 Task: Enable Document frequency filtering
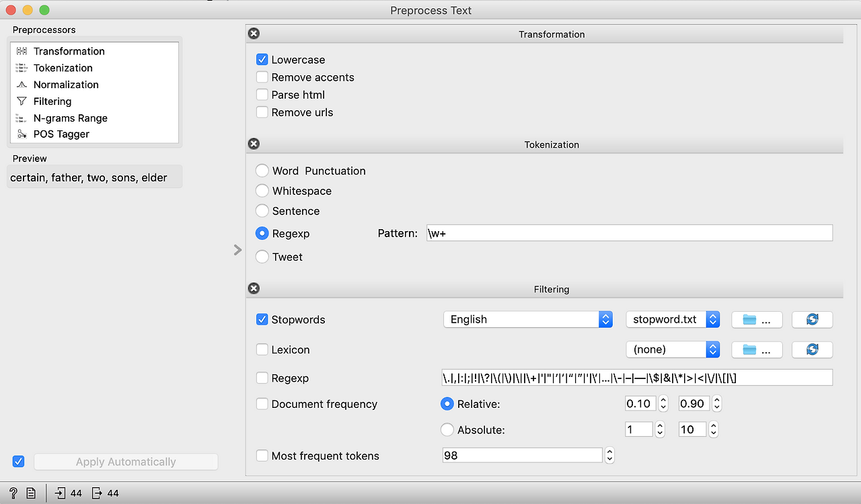(x=262, y=404)
